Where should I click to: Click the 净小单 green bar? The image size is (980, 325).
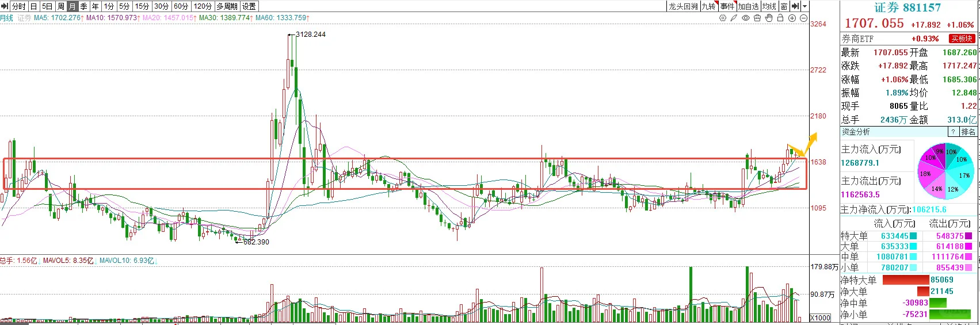click(951, 315)
